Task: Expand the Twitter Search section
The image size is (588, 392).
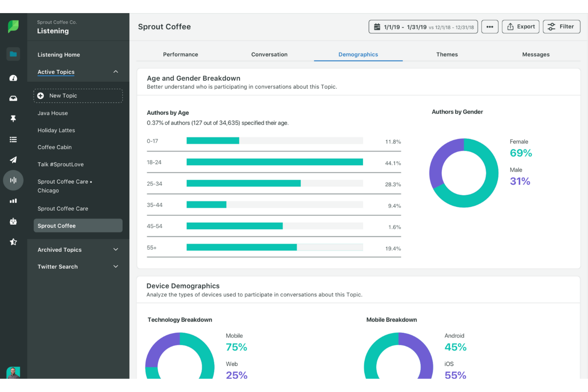Action: click(x=116, y=266)
